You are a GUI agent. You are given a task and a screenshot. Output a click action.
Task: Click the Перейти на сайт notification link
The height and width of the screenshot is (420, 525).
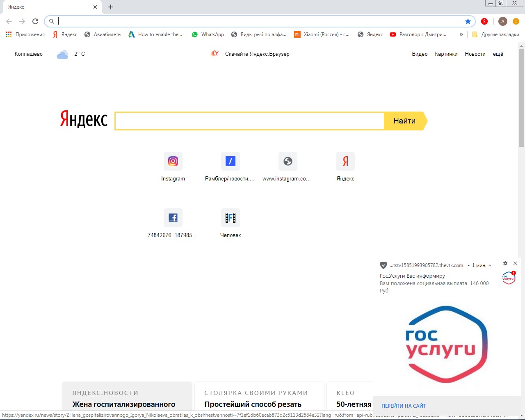[404, 406]
